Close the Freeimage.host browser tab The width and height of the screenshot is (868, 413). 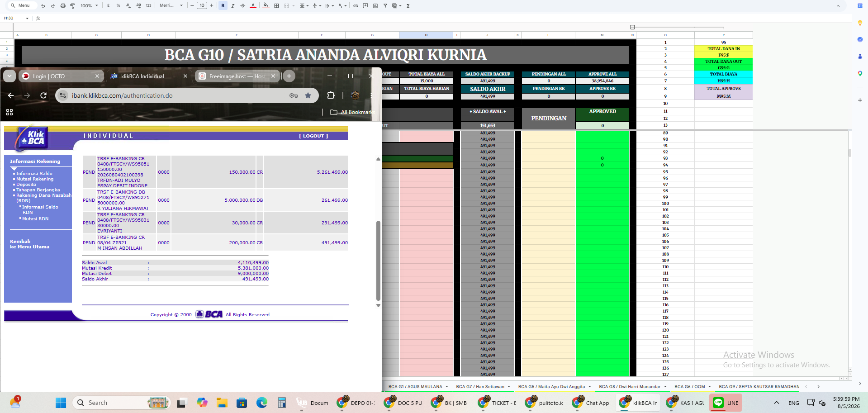273,76
